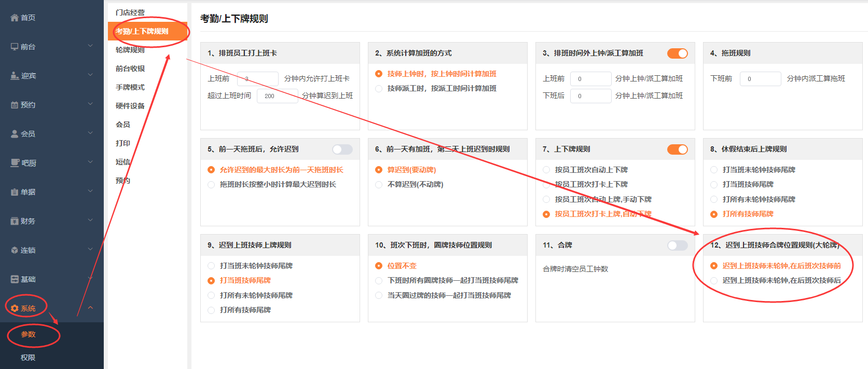Open 门店经营 settings category
Viewport: 868px width, 369px height.
[130, 12]
